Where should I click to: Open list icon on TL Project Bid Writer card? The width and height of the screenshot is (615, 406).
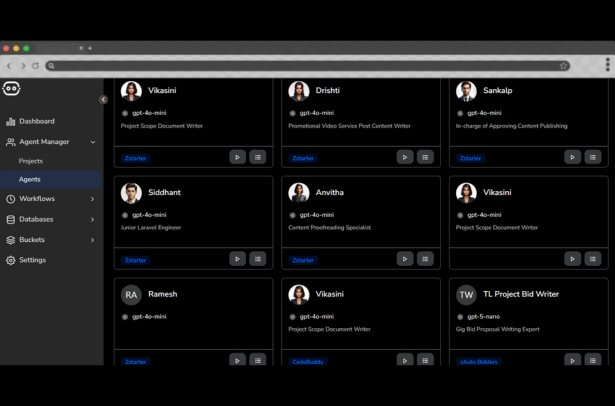click(x=592, y=360)
